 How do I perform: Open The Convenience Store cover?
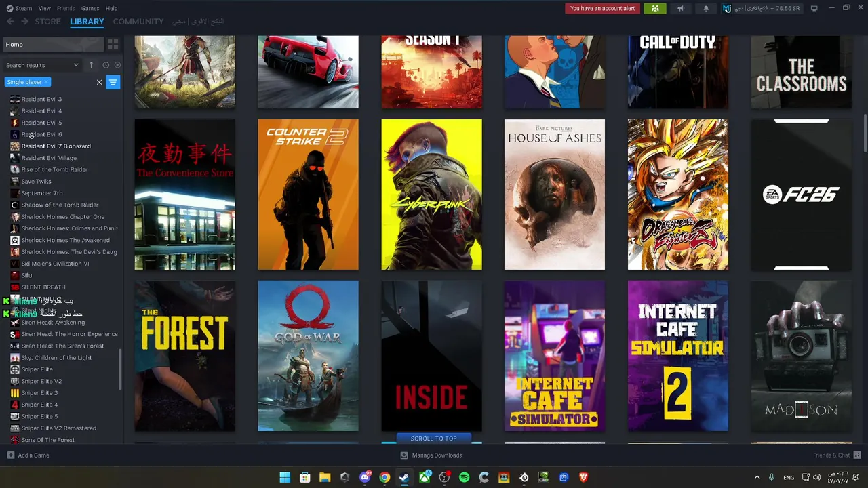[x=184, y=195]
